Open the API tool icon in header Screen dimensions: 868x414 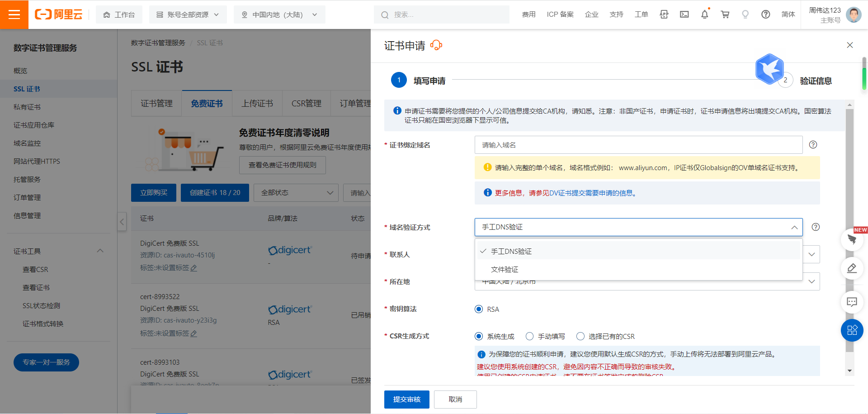(x=664, y=14)
